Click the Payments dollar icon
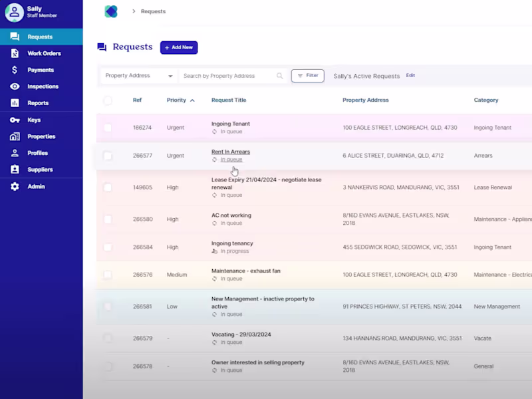 [x=14, y=70]
